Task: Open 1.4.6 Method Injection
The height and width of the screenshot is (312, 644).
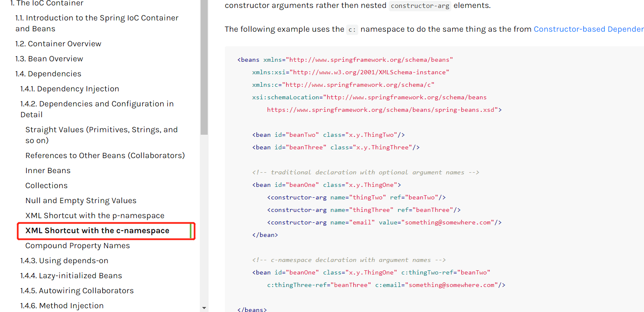Action: click(x=62, y=306)
